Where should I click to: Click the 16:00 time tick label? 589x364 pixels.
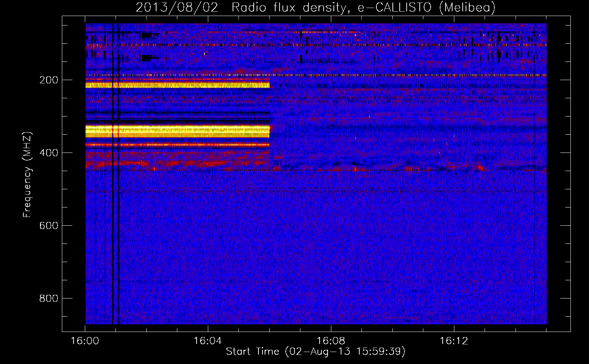click(x=85, y=341)
